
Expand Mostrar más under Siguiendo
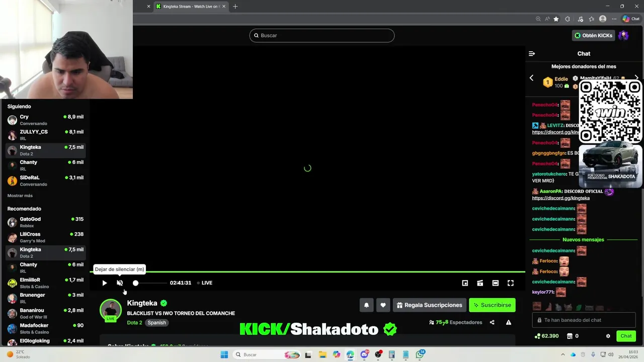pyautogui.click(x=20, y=196)
